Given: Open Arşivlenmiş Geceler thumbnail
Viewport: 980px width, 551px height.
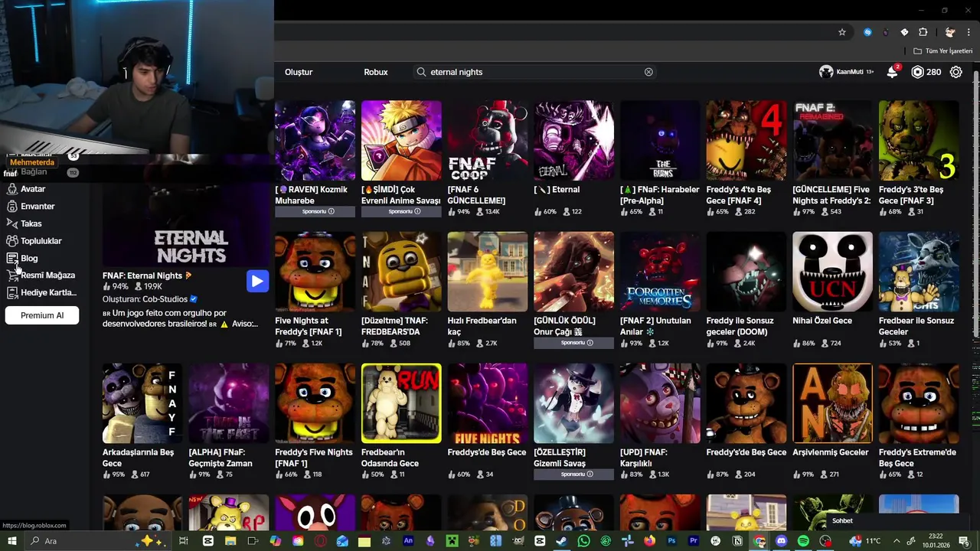Looking at the screenshot, I should click(832, 403).
